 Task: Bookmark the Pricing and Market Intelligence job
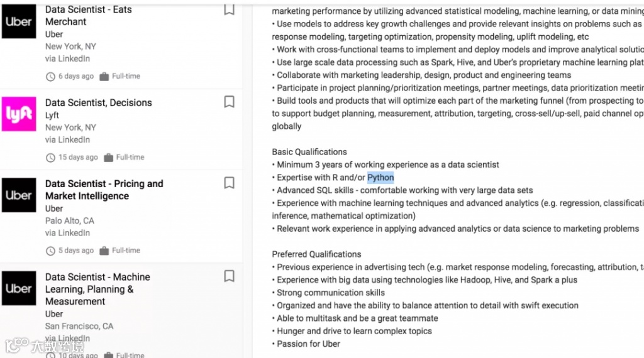point(230,183)
